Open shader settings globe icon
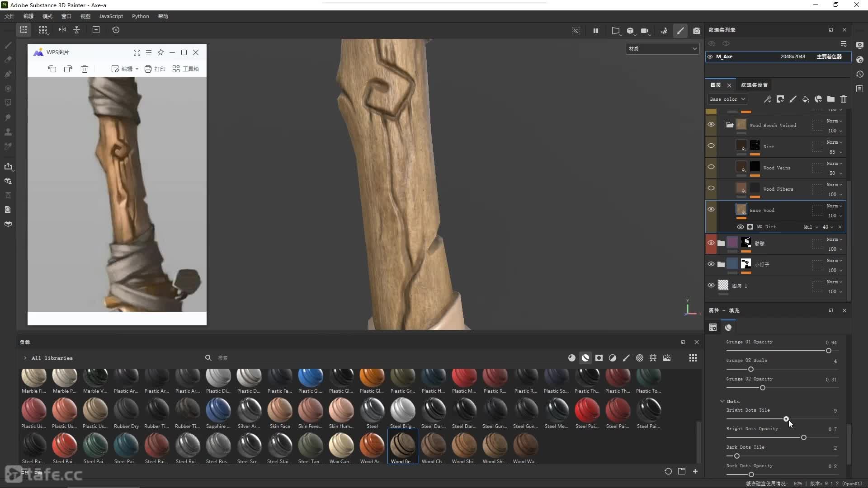 (x=860, y=60)
